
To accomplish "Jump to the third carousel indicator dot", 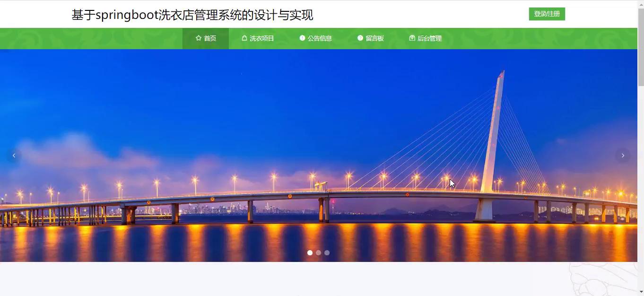I will (x=327, y=252).
